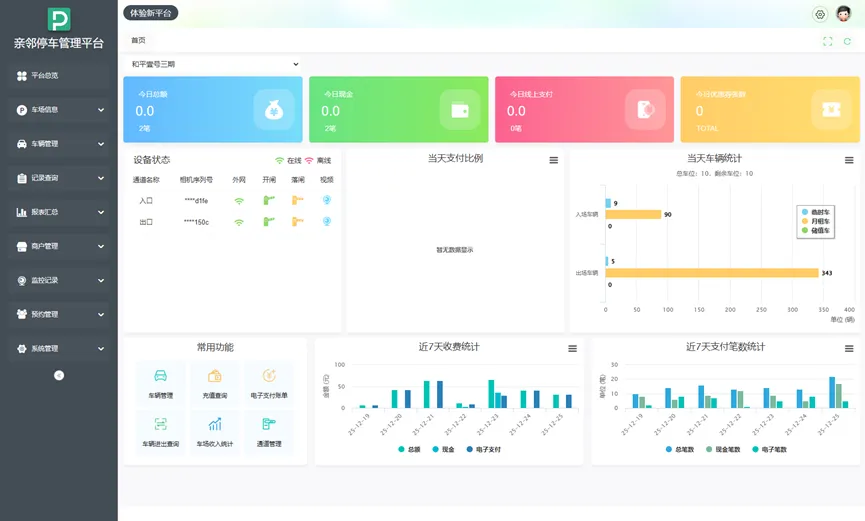This screenshot has height=521, width=865.
Task: Click the 亲邻停车管理平台 title
Action: 59,43
